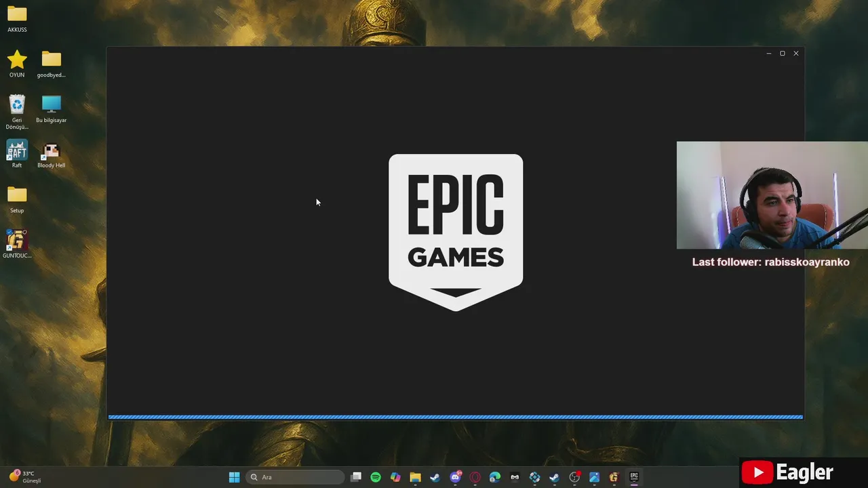
Task: Open Task View from the taskbar
Action: [356, 477]
